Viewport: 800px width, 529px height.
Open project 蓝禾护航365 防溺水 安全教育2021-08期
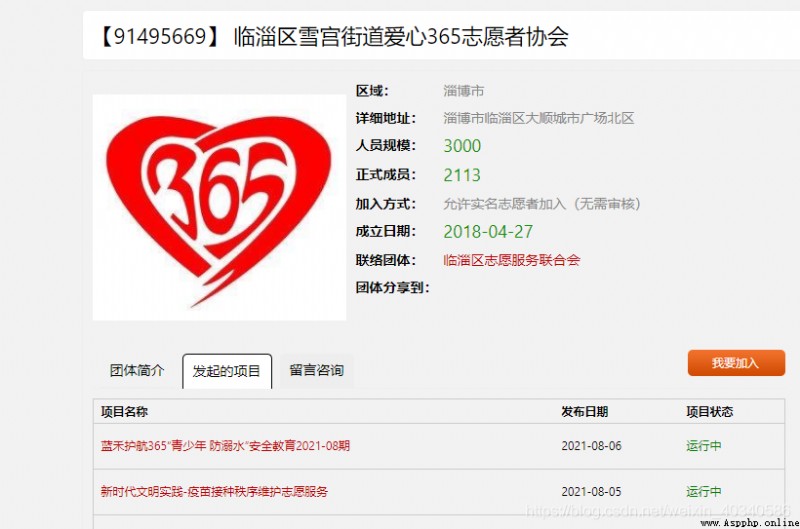tap(225, 446)
